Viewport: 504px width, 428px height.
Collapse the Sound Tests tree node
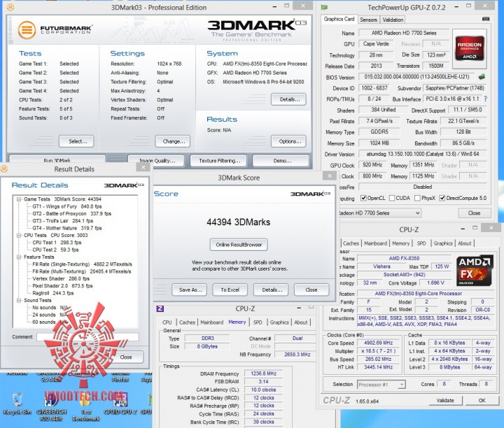[x=19, y=300]
